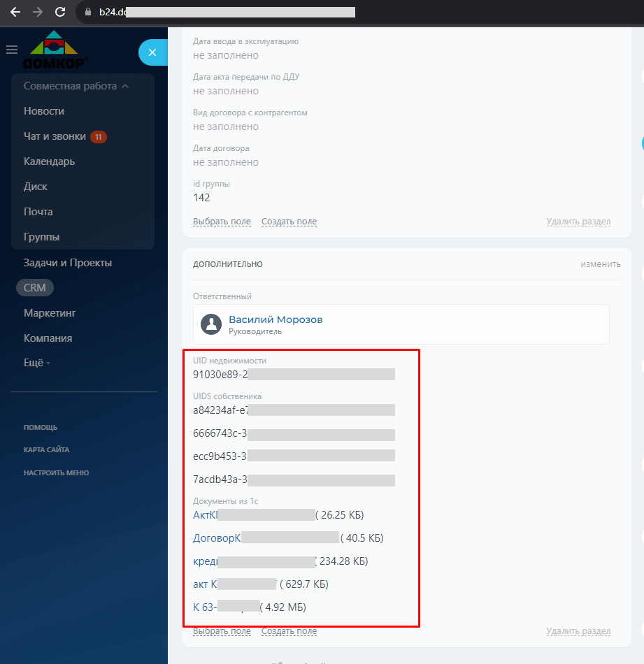Screen dimensions: 644x664
Task: Click the ДОПОЛНИТЕЛЬНО section title
Action: click(x=228, y=264)
